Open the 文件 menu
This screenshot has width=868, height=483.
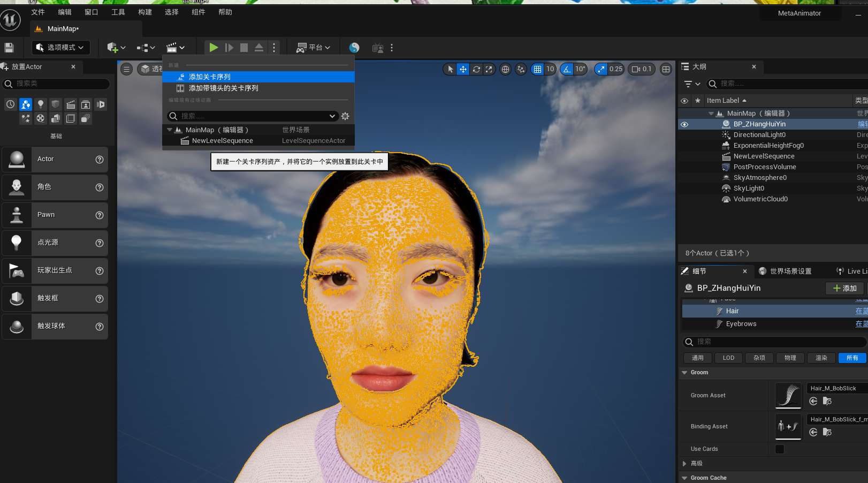tap(38, 12)
